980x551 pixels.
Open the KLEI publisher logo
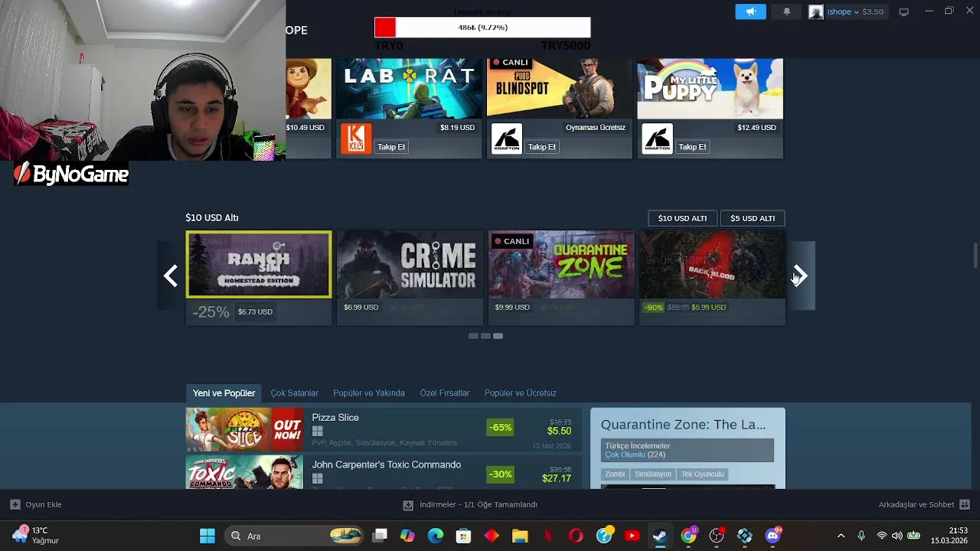click(355, 139)
